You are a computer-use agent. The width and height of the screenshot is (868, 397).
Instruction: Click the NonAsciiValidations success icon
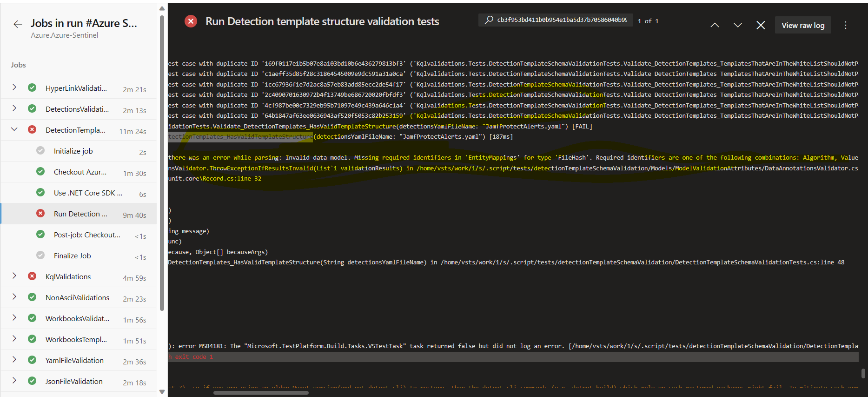32,297
